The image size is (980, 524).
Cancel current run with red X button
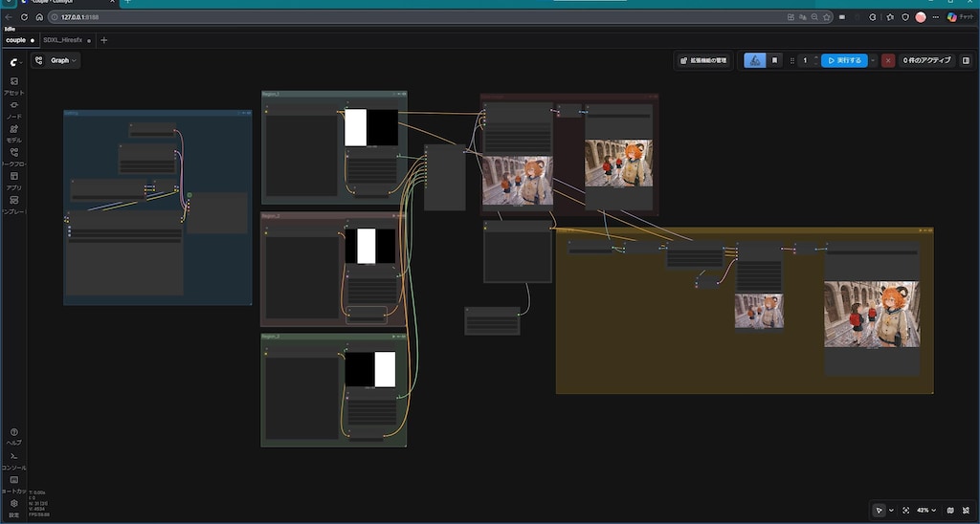888,60
